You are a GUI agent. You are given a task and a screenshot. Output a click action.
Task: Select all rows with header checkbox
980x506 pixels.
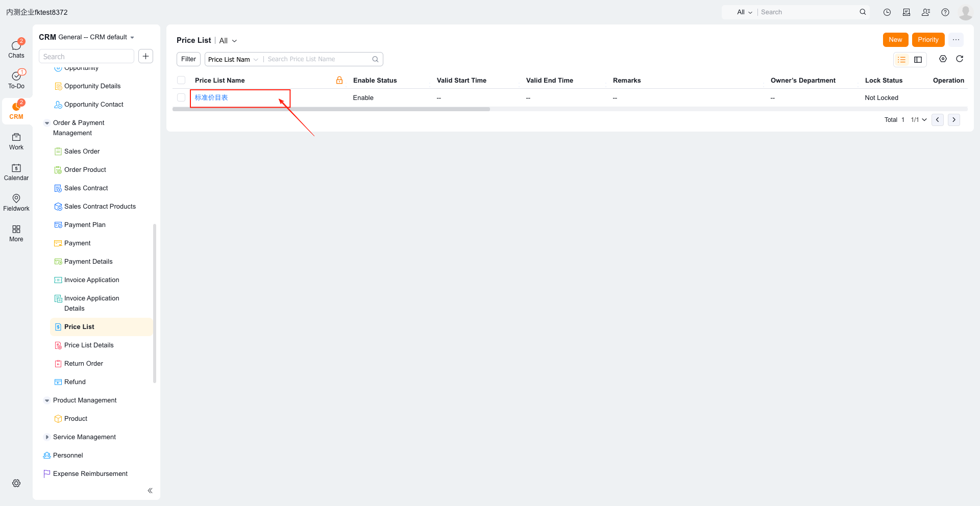[181, 80]
